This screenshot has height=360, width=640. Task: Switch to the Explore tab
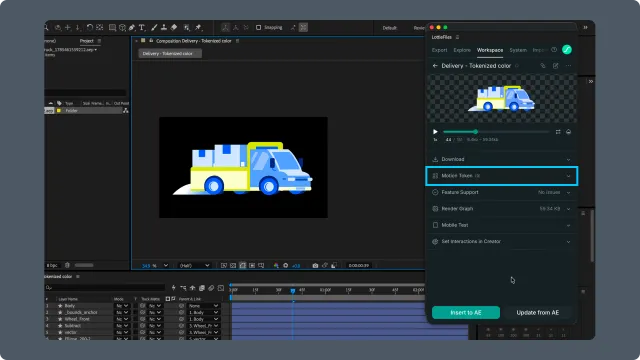pyautogui.click(x=462, y=50)
